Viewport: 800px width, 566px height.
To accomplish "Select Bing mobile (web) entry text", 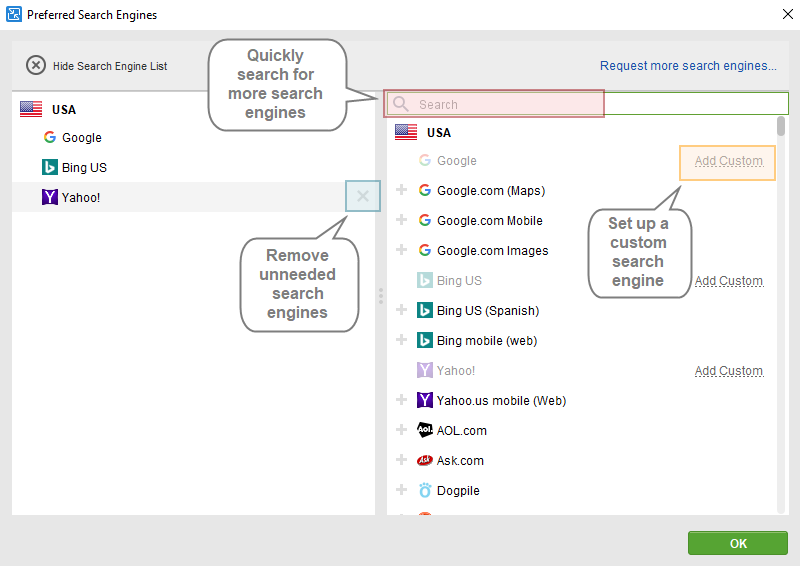I will 487,341.
